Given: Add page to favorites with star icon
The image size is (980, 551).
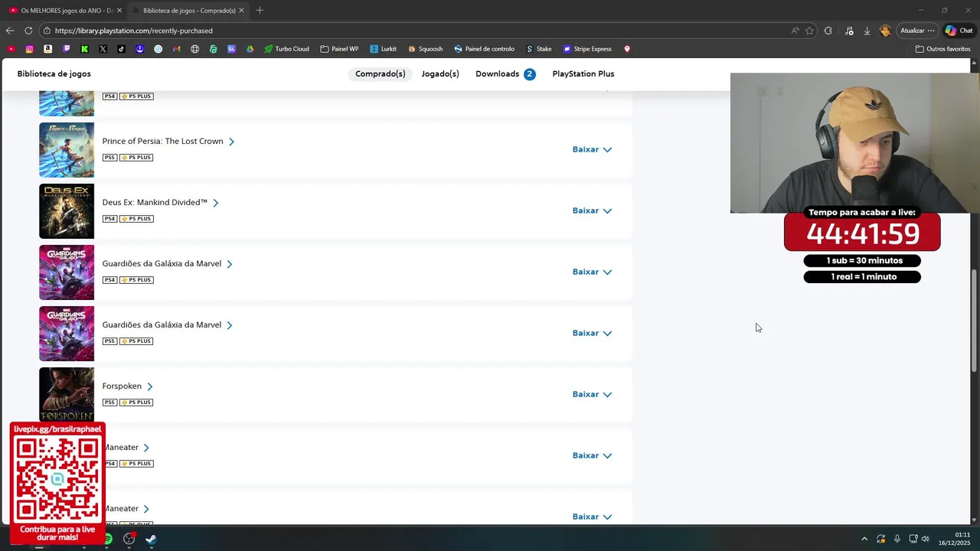Looking at the screenshot, I should click(809, 31).
